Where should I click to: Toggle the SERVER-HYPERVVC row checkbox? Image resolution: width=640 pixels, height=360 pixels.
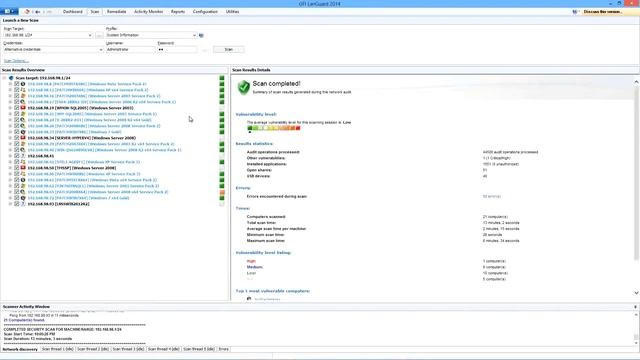coord(17,138)
